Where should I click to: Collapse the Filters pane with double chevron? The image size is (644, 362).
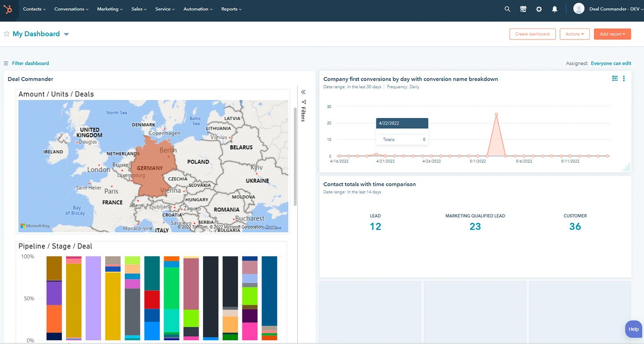(x=303, y=92)
